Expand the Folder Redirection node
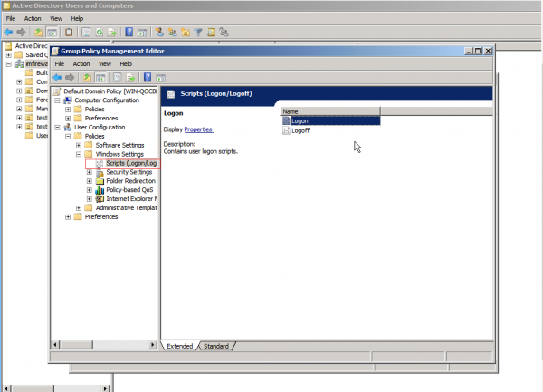Screen dimensions: 543x392 90,181
